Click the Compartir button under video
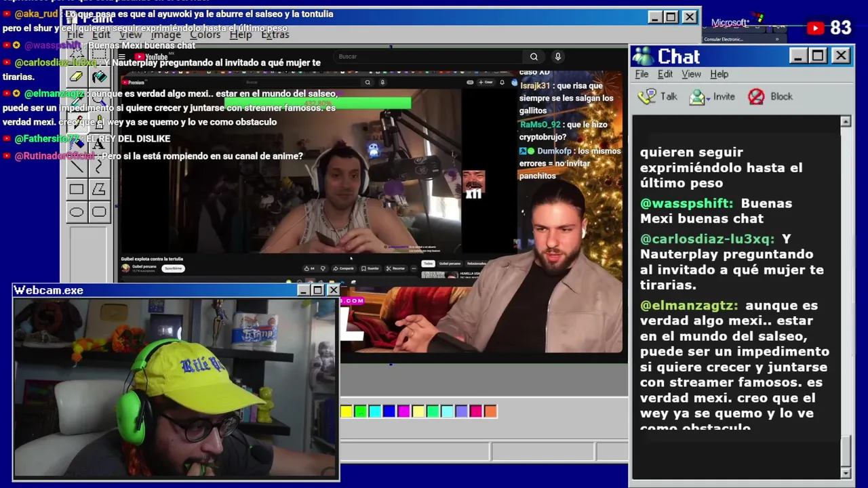868x488 pixels. coord(343,268)
